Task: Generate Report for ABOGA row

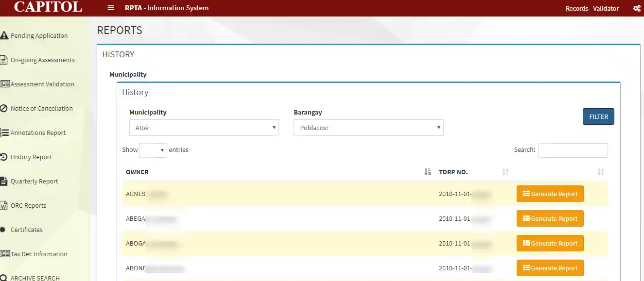Action: tap(550, 243)
